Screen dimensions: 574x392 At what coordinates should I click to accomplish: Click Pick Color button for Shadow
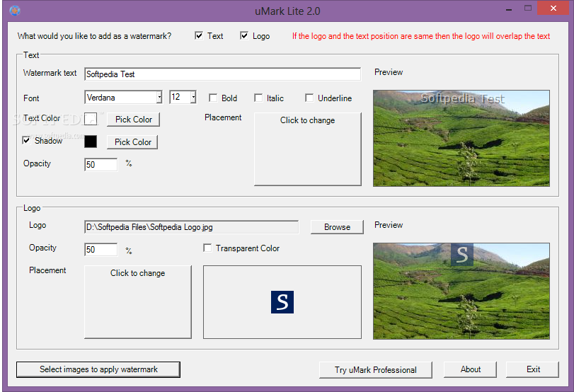pyautogui.click(x=132, y=142)
